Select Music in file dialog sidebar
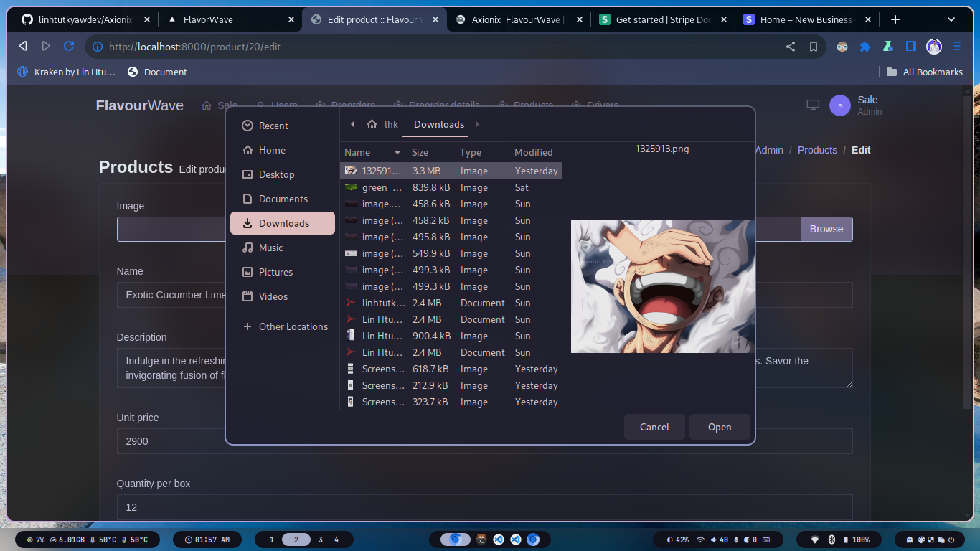The image size is (980, 551). click(283, 248)
